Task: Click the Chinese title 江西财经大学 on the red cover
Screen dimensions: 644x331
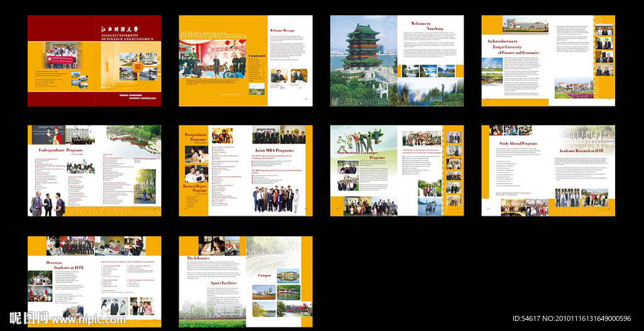Action: click(x=120, y=29)
